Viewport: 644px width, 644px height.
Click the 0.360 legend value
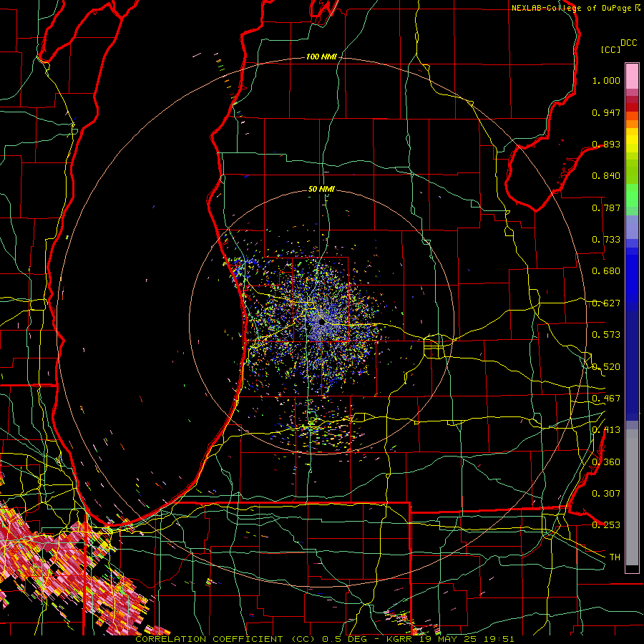pos(606,462)
